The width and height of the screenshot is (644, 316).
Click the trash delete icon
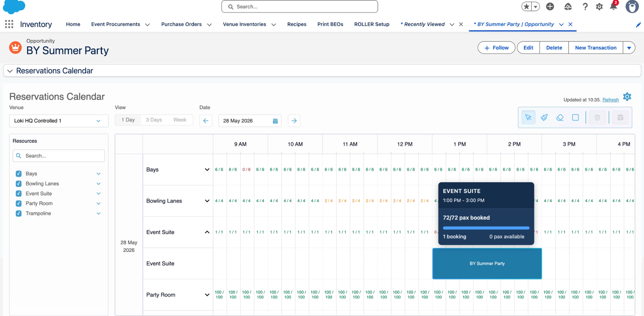[x=597, y=118]
